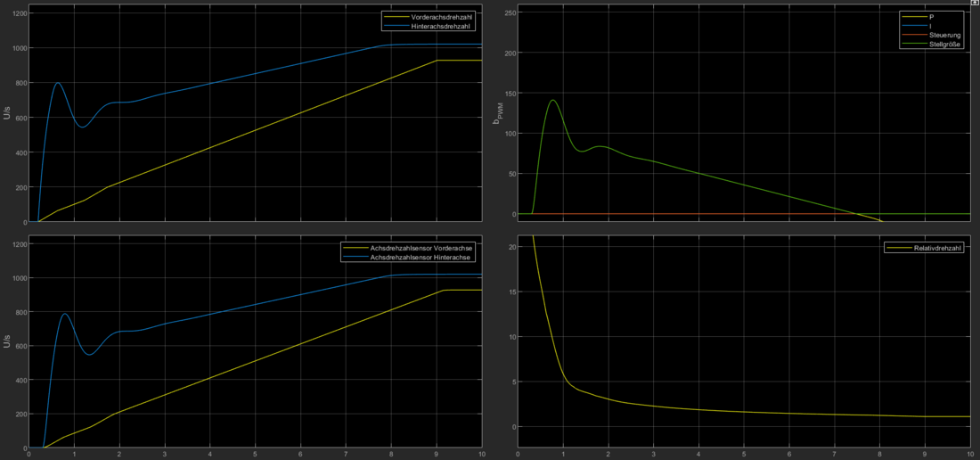Toggle Vorderachsdrehzahl line visibility in legend
The height and width of the screenshot is (460, 980).
pos(437,17)
